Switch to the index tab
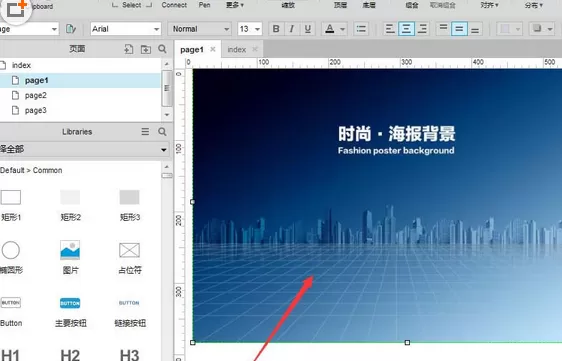562x361 pixels. [237, 49]
